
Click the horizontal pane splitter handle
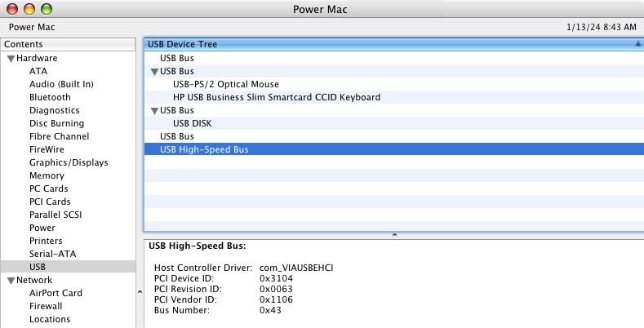tap(394, 235)
